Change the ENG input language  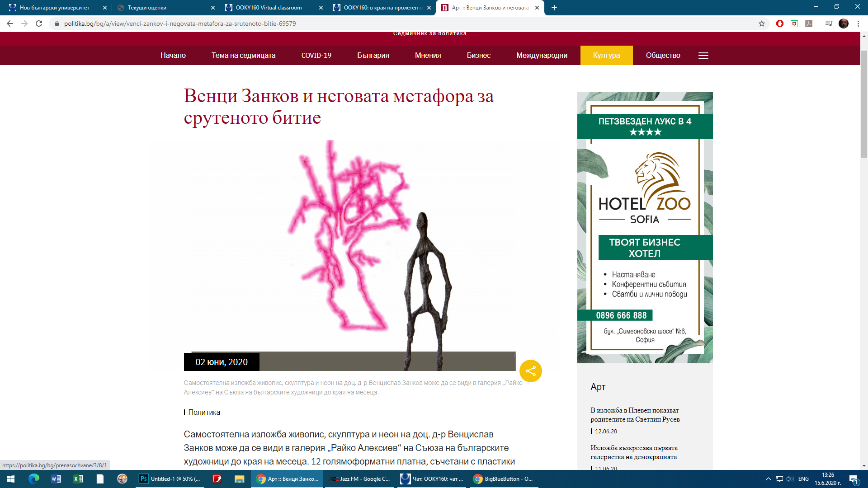pyautogui.click(x=803, y=479)
